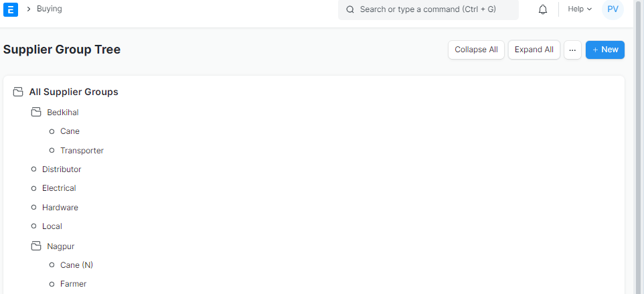Click the All Supplier Groups folder icon
This screenshot has width=644, height=294.
coord(17,92)
